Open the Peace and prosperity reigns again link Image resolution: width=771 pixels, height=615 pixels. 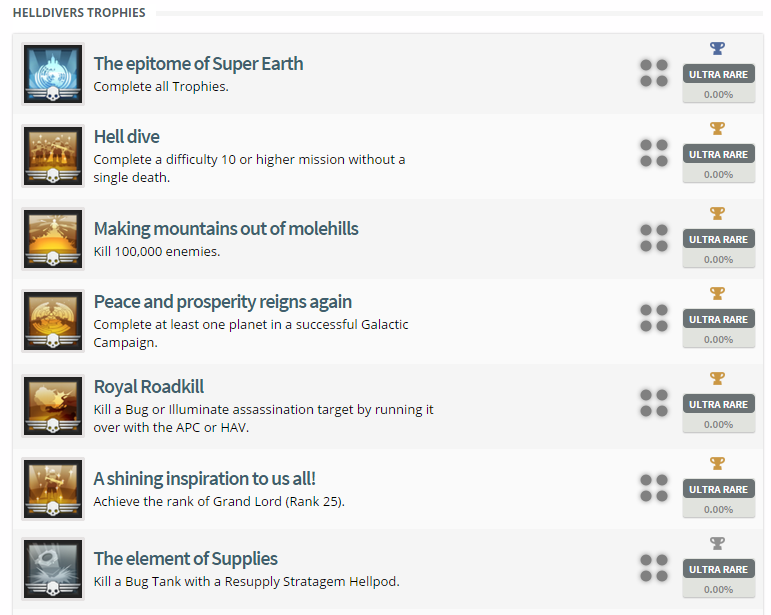pos(223,302)
